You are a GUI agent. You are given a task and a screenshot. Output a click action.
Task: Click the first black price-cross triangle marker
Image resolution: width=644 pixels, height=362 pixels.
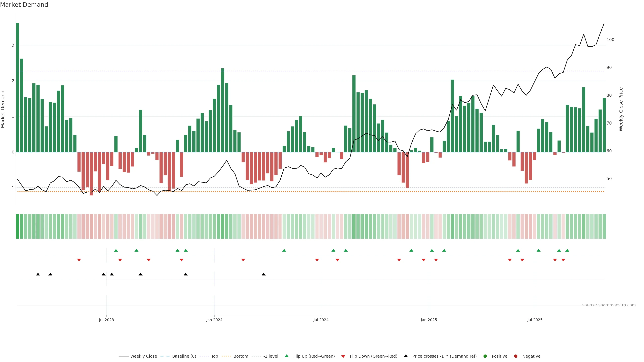[38, 274]
